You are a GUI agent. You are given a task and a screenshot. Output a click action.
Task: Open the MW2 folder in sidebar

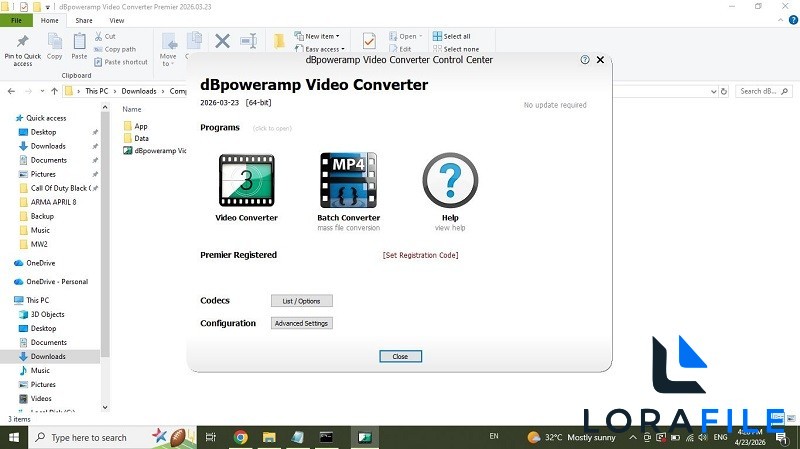click(x=39, y=244)
